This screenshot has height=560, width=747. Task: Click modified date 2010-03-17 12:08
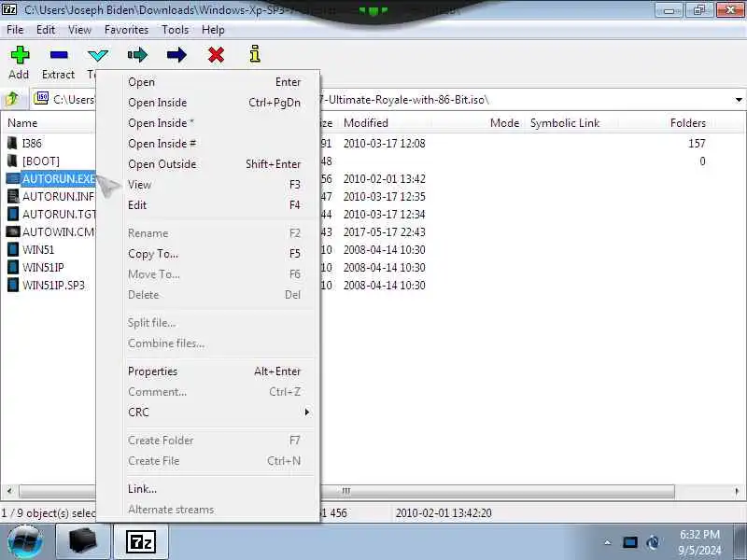[x=384, y=144]
